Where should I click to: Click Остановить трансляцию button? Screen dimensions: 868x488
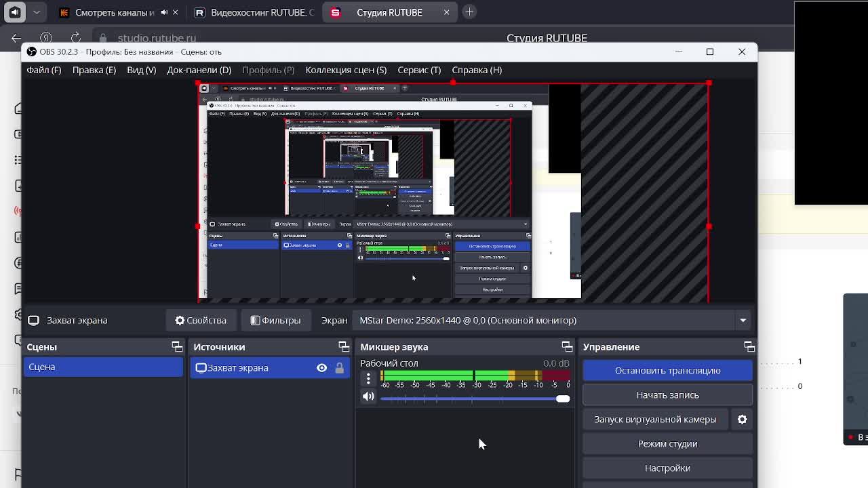coord(667,370)
